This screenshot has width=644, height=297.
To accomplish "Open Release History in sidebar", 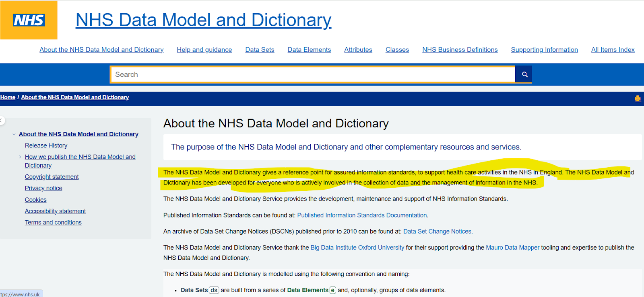I will tap(46, 145).
